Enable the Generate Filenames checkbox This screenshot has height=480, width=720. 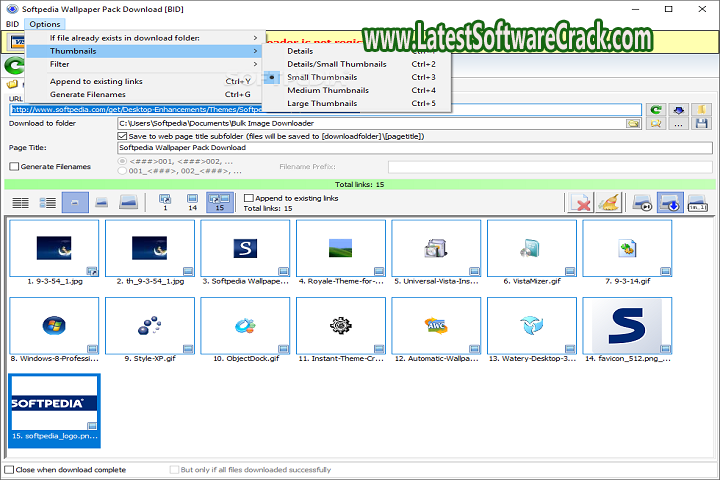point(14,166)
